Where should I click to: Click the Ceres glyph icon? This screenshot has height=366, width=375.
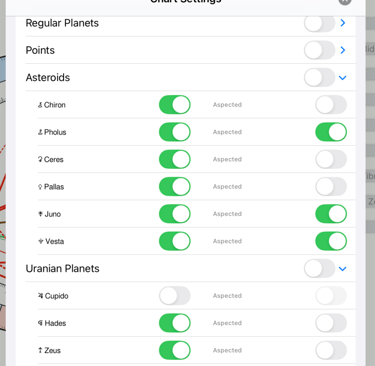click(x=40, y=160)
